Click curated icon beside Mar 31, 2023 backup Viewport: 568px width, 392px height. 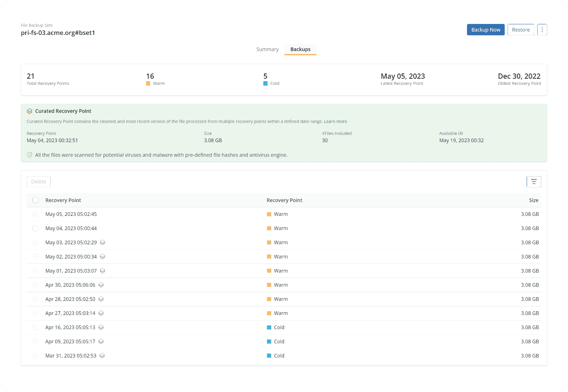[102, 356]
